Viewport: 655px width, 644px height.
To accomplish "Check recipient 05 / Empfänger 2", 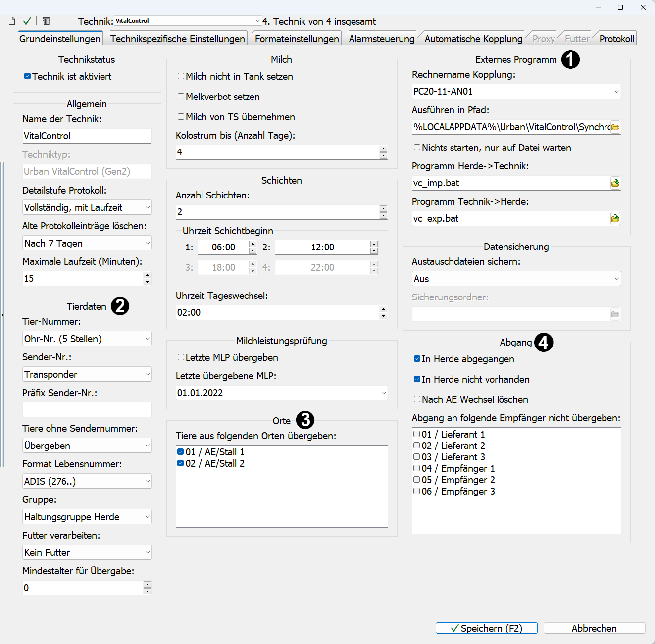I will (x=417, y=480).
